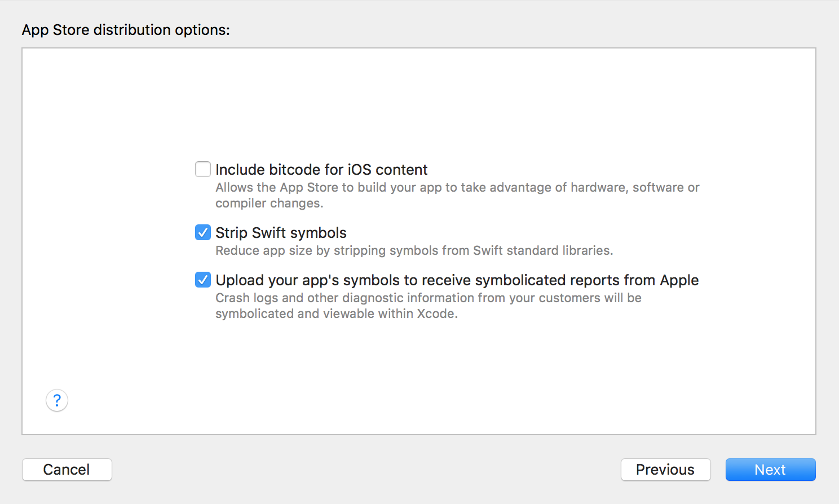Uncheck the Strip Swift symbols checkbox
The height and width of the screenshot is (504, 839).
[203, 232]
